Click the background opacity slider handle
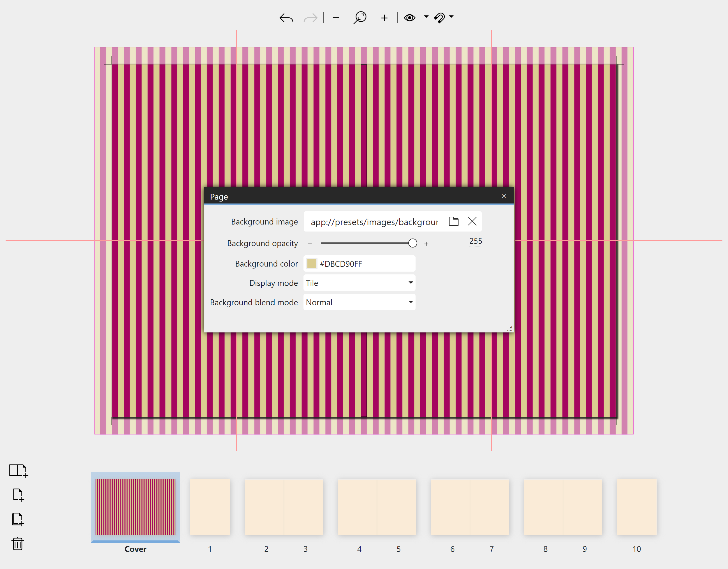Viewport: 728px width, 569px height. point(413,243)
